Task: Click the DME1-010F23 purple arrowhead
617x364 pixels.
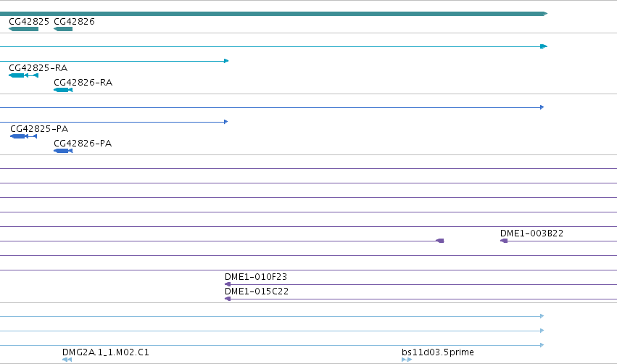Action: tap(228, 284)
